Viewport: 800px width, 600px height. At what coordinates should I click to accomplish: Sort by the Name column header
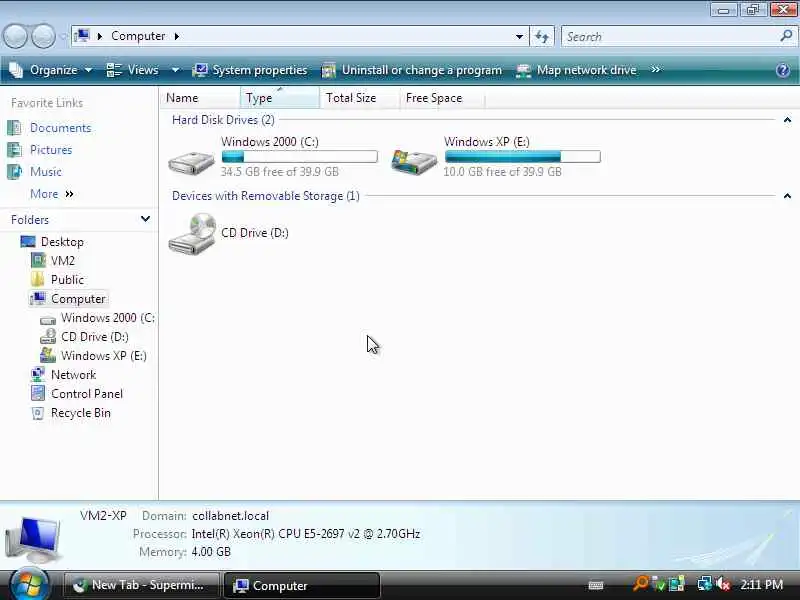[x=201, y=97]
